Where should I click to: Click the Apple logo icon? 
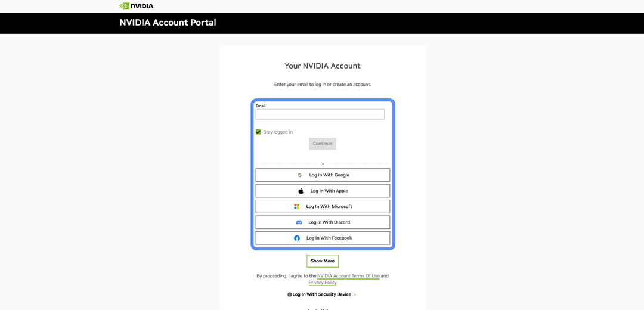(x=301, y=191)
